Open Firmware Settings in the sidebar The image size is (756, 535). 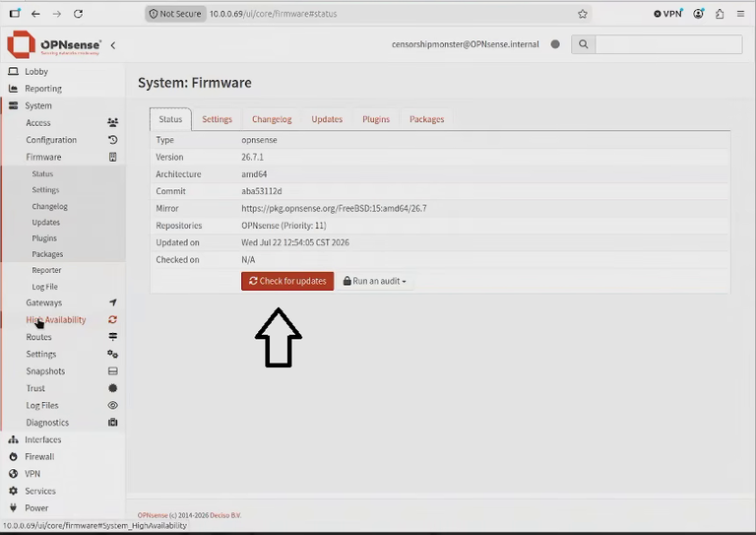pos(45,189)
